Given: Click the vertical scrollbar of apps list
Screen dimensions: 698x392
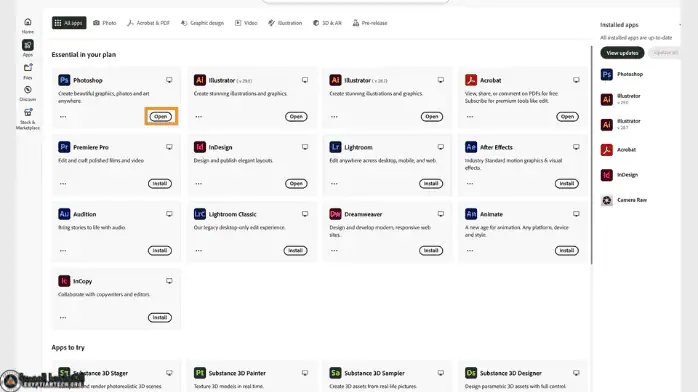Looking at the screenshot, I should 592,154.
